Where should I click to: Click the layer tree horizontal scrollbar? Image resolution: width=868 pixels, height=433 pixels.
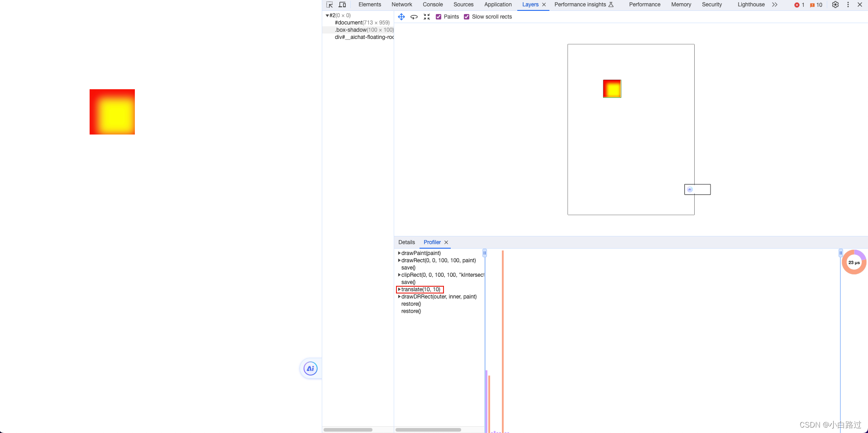348,430
